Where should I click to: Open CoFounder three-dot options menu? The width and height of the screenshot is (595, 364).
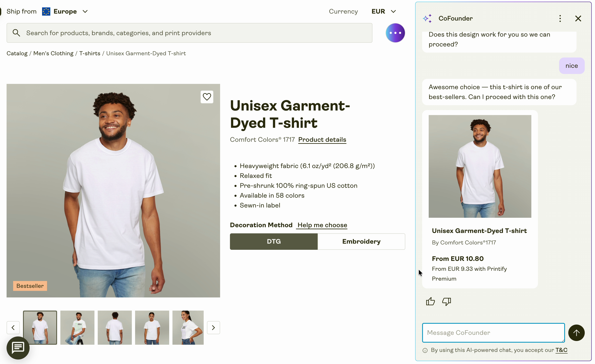pyautogui.click(x=560, y=19)
